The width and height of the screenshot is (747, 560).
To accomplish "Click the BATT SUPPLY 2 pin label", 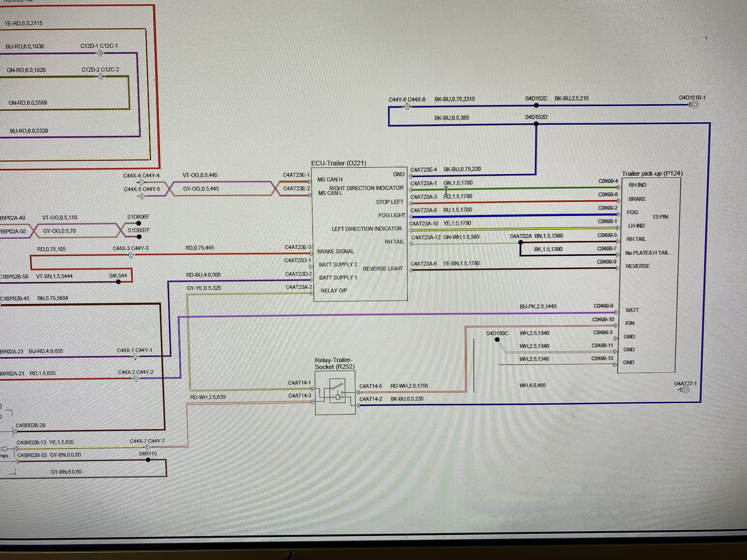I will (338, 264).
